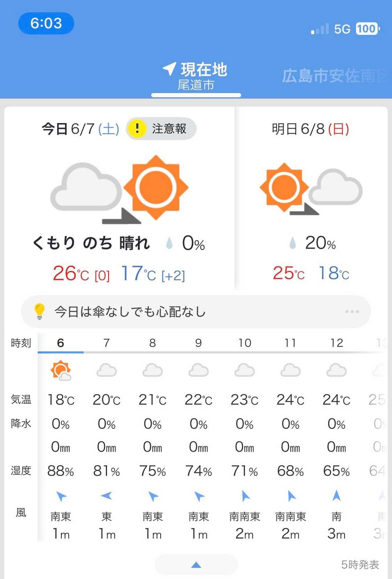Viewport: 392px width, 579px height.
Task: Tap the lightbulb tip icon
Action: (39, 311)
